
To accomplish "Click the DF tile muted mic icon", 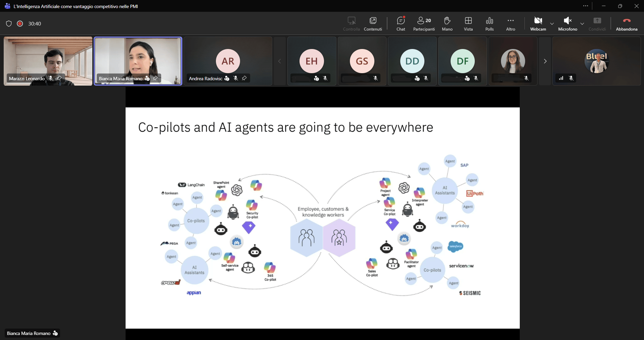I will click(x=476, y=78).
